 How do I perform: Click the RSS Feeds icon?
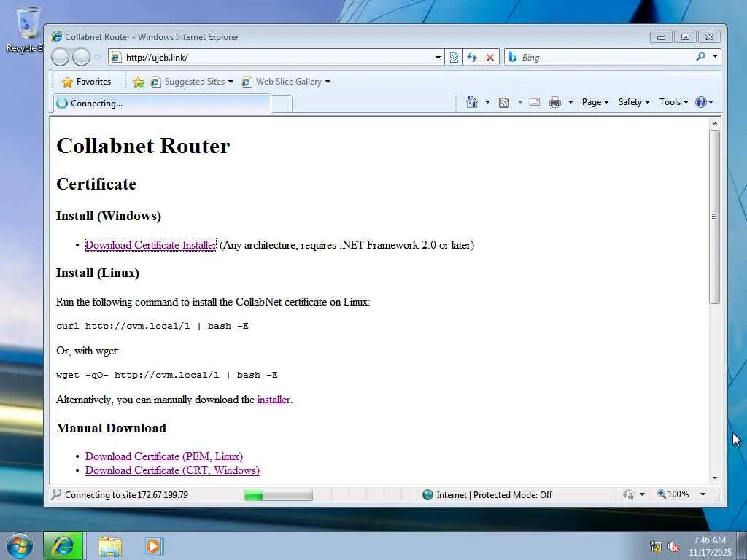(x=504, y=102)
